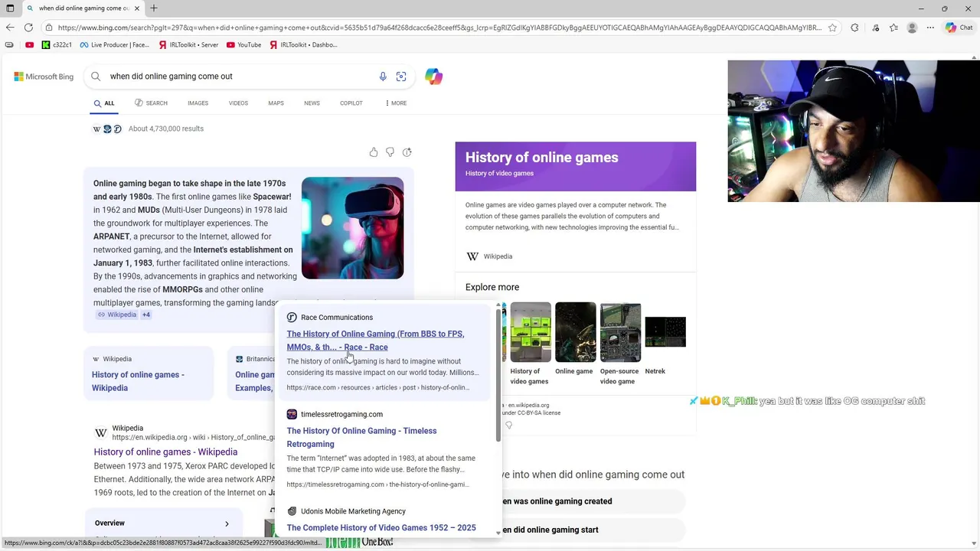The width and height of the screenshot is (980, 551).
Task: Open History of online games knowledge panel title
Action: click(x=541, y=158)
